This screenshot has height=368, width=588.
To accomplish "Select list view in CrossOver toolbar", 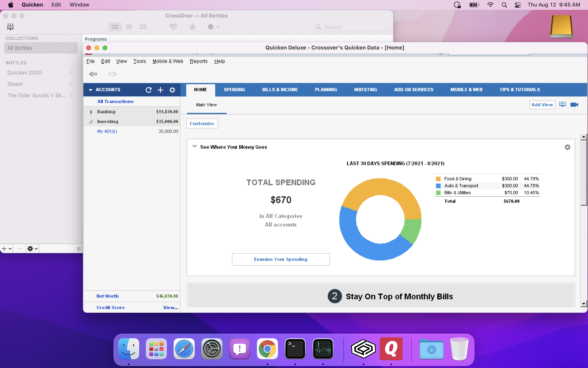I will point(129,27).
